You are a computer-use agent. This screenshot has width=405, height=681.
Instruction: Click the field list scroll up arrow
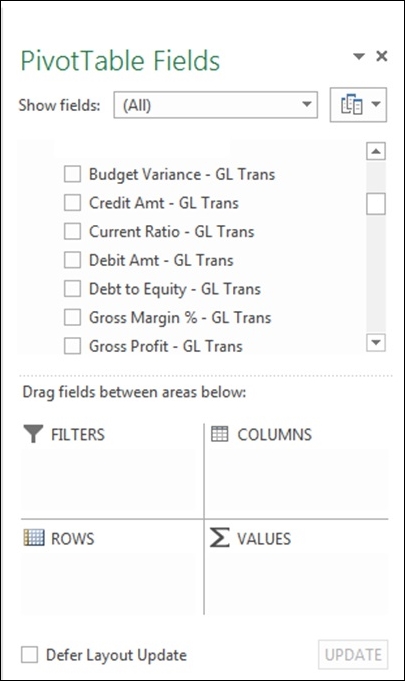click(x=376, y=152)
